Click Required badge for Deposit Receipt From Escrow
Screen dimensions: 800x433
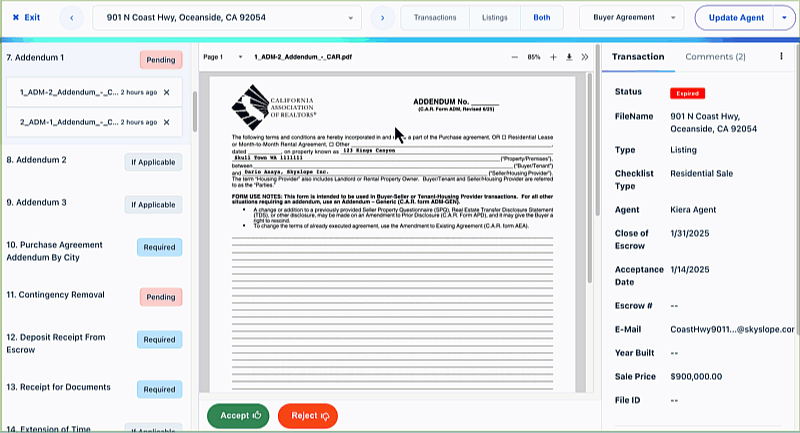tap(159, 340)
